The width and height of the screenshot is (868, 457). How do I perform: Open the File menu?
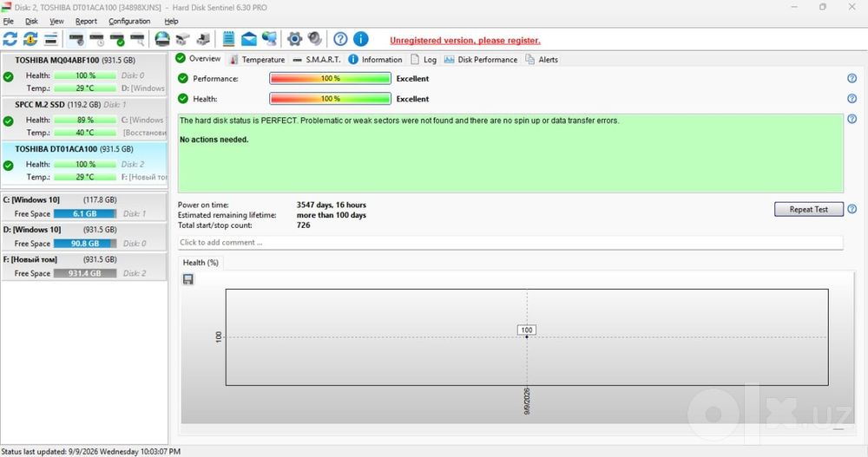(x=9, y=21)
